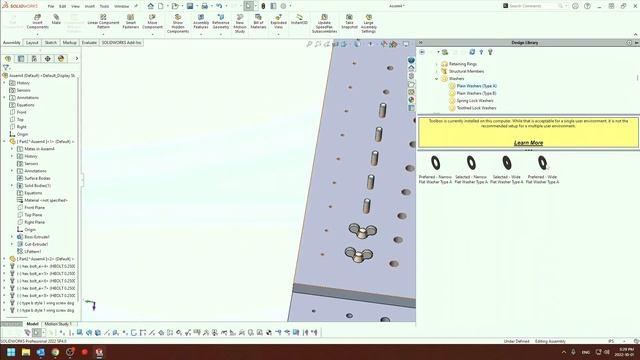Click the Search Commands field

533,6
